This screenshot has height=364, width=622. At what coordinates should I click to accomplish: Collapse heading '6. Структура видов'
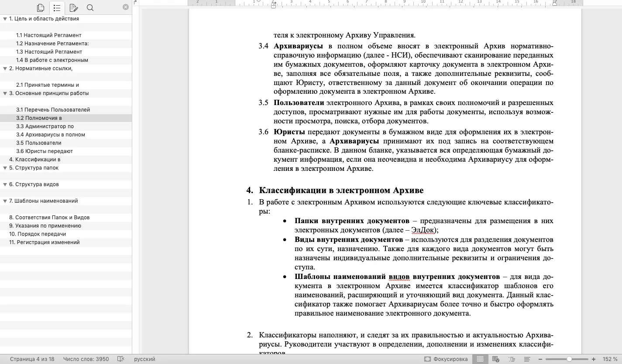pyautogui.click(x=5, y=184)
